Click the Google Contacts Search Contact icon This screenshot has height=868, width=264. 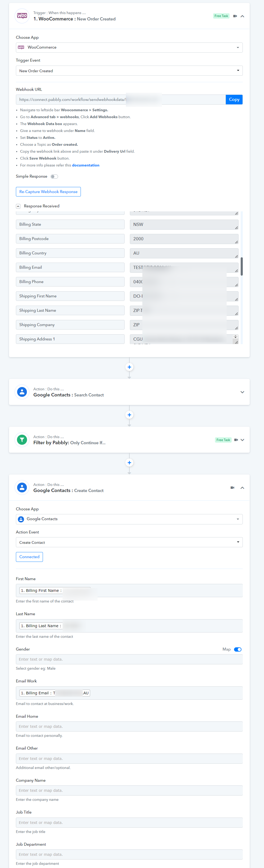(22, 392)
